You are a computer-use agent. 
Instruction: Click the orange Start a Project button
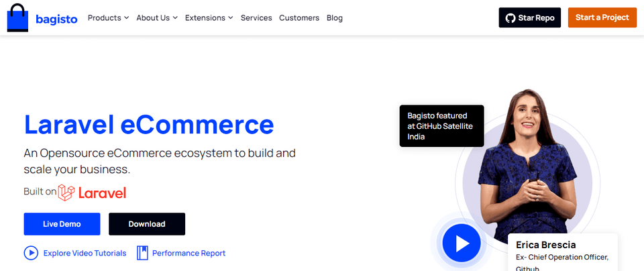pyautogui.click(x=602, y=17)
